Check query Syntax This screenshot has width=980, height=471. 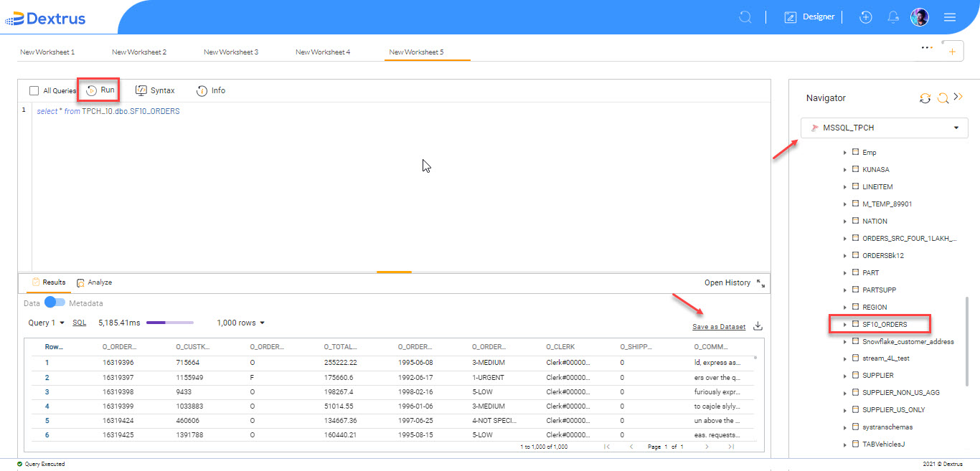tap(155, 90)
